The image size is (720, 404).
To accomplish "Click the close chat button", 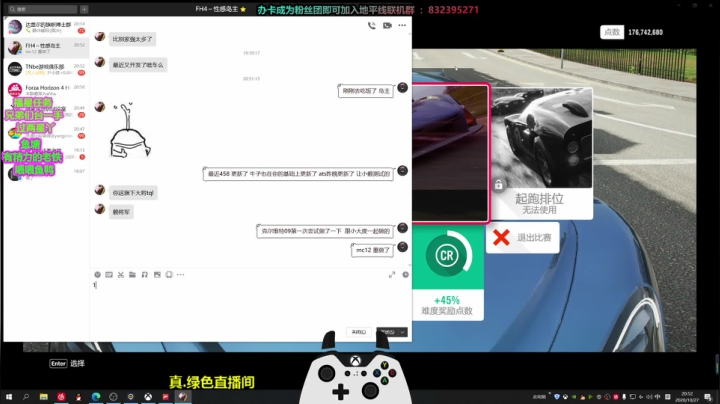I will pos(359,332).
